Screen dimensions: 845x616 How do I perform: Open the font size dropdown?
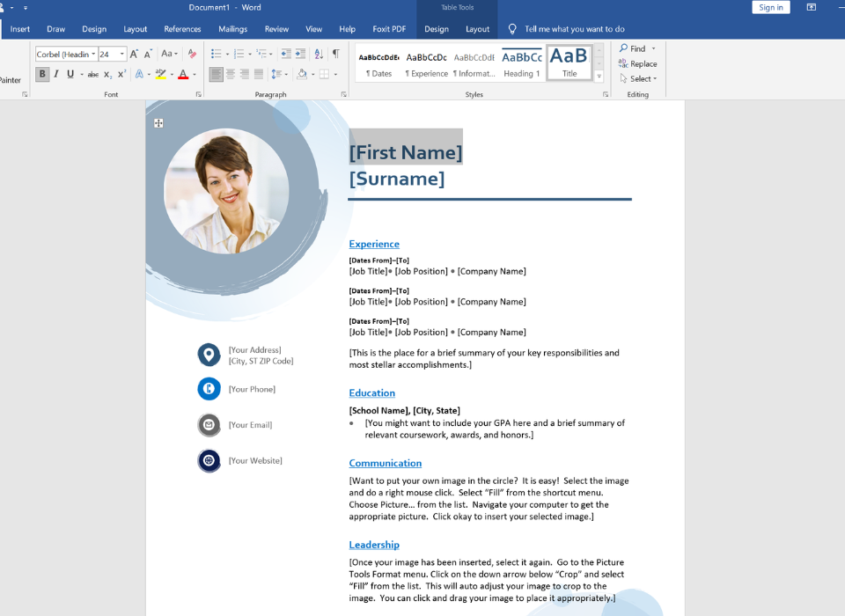coord(122,54)
